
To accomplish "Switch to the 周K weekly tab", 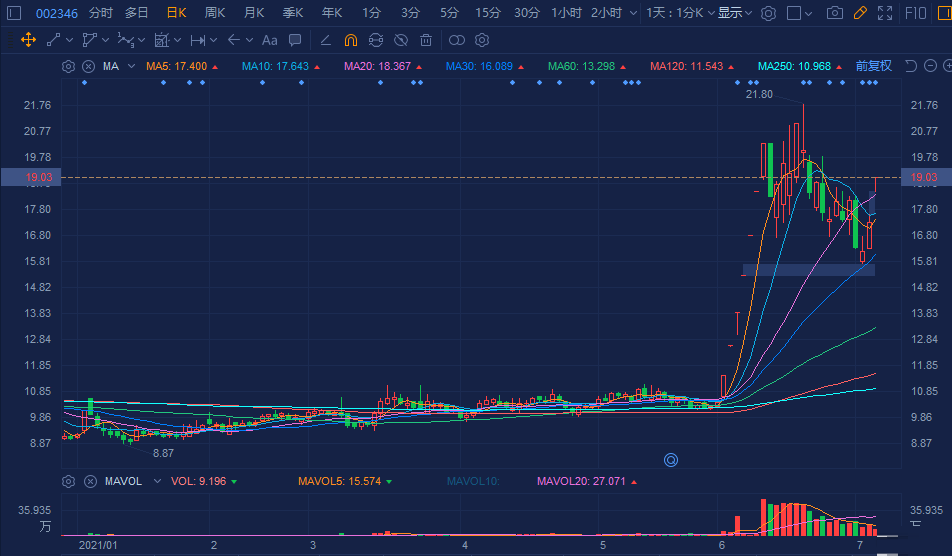I will 214,13.
